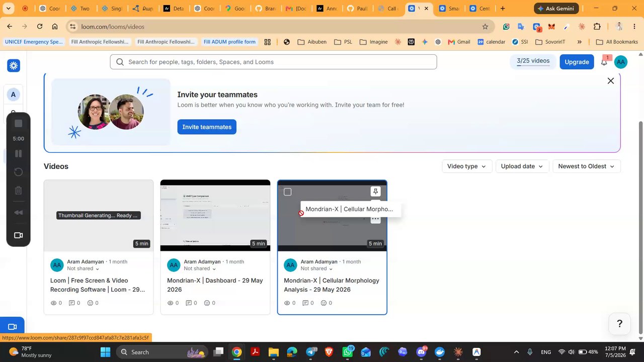Dismiss the invite teammates banner

tap(610, 81)
